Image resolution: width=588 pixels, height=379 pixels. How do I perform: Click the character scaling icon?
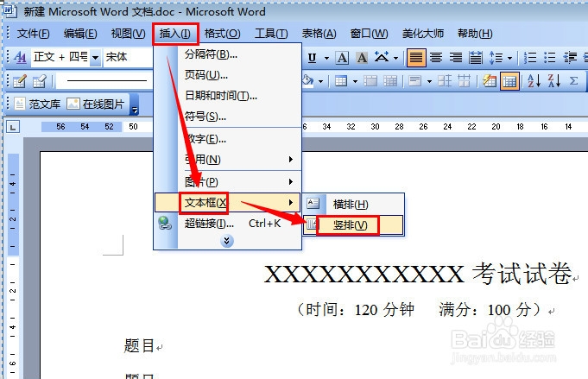point(382,58)
